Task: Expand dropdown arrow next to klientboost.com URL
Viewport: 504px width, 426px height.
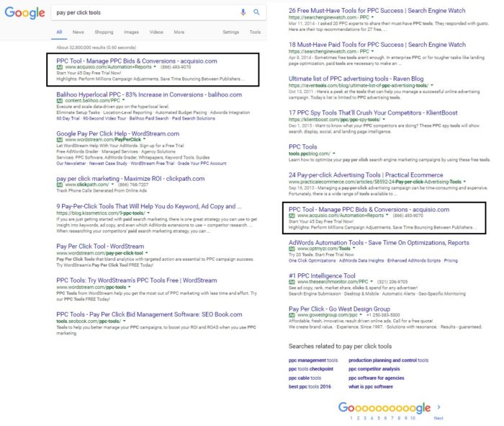Action: [x=384, y=120]
